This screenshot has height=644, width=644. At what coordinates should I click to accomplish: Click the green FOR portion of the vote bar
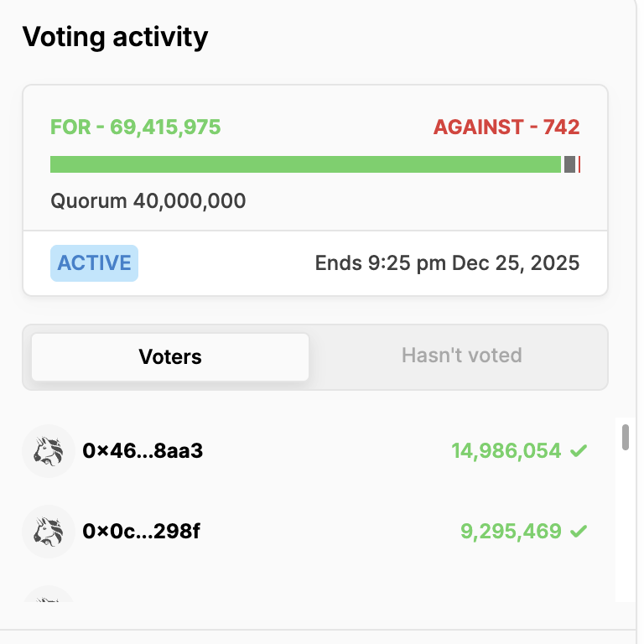click(x=305, y=164)
